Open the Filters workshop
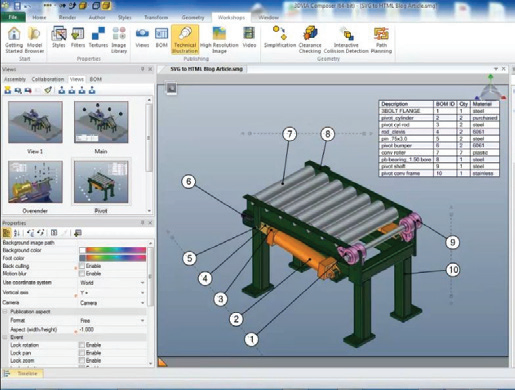Viewport: 515px width, 390px height. point(78,37)
